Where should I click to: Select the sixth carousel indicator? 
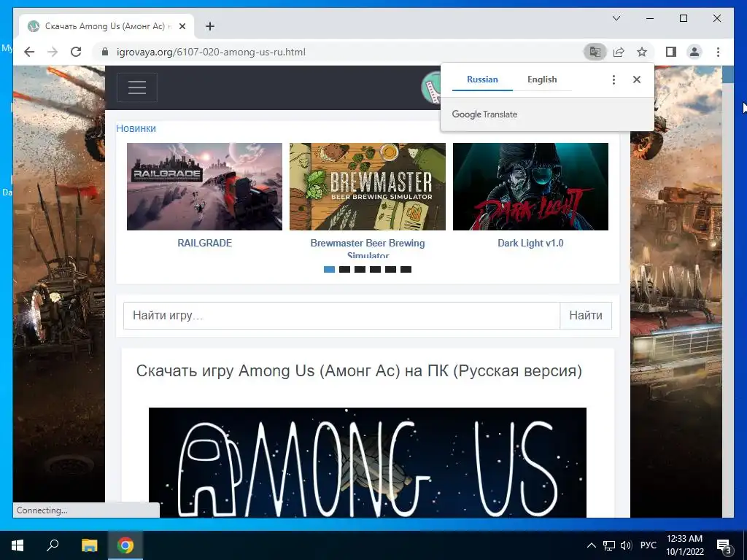406,270
